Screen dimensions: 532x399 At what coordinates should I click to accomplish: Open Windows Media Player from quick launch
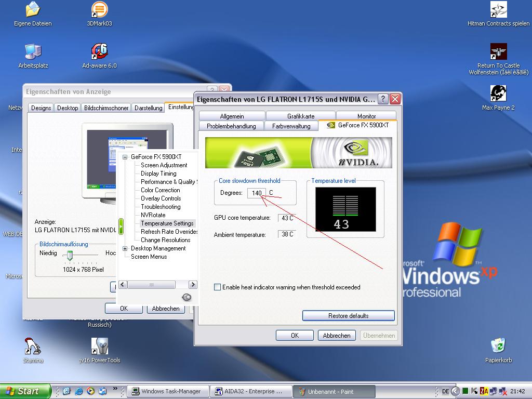click(90, 391)
